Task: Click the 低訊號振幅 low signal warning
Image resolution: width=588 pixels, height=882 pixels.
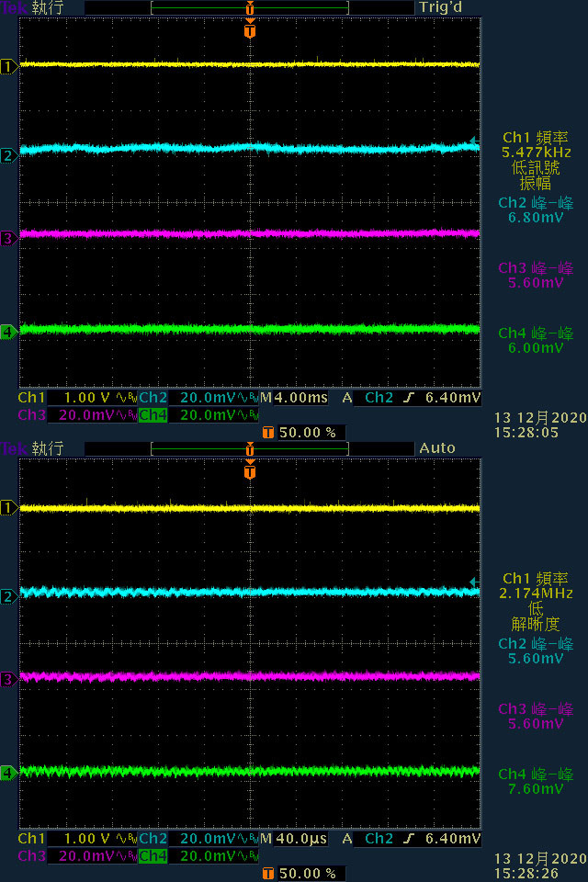Action: click(x=536, y=175)
